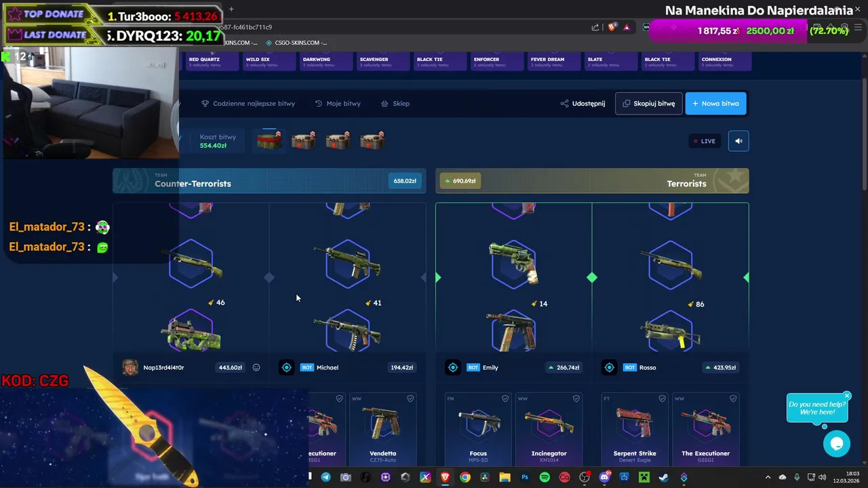
Task: Click the bot icon beside Emily
Action: click(x=453, y=367)
